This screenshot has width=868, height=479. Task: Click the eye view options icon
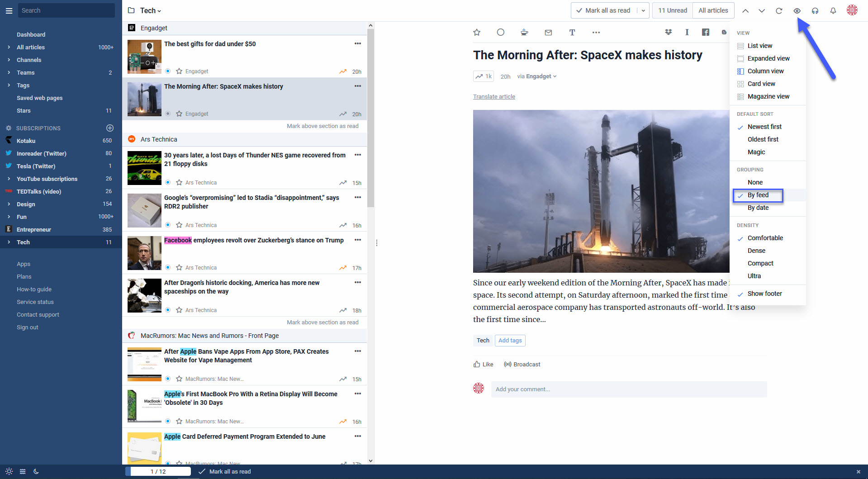click(797, 11)
